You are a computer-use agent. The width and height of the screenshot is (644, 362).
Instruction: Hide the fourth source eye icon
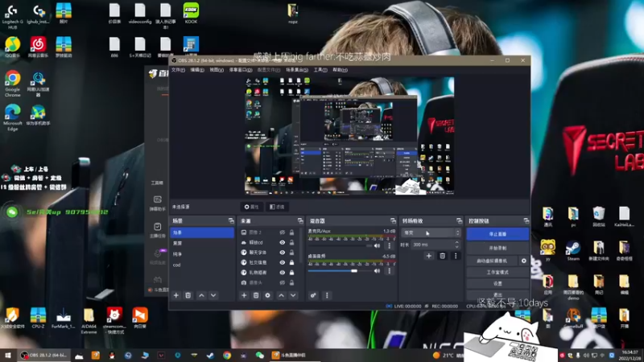point(283,262)
